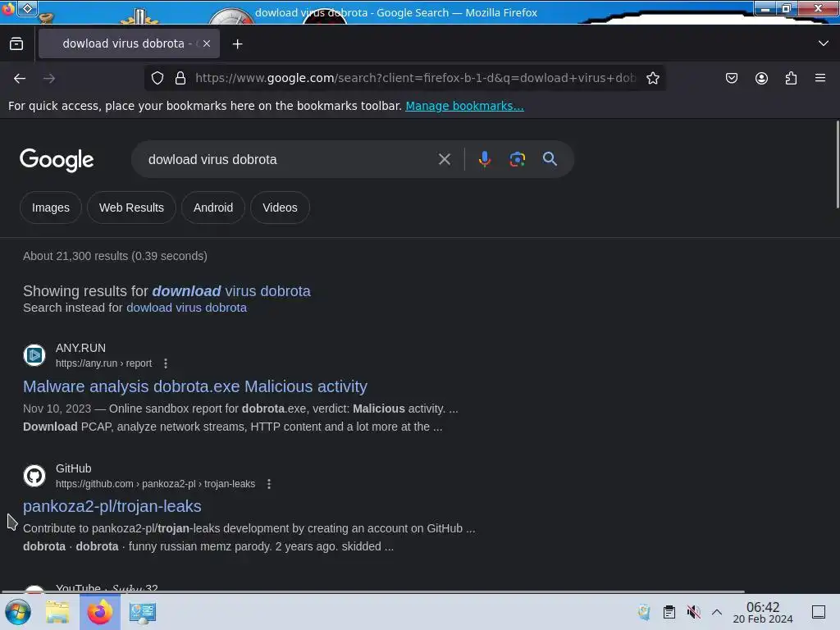Go back to previous page
Image resolution: width=840 pixels, height=630 pixels.
[x=20, y=78]
